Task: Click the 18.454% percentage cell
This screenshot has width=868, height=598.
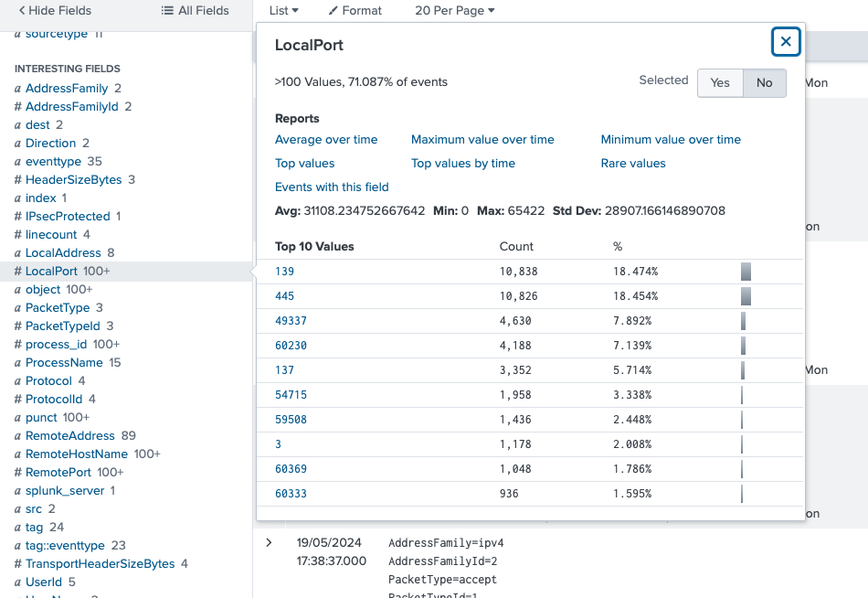Action: pos(635,296)
